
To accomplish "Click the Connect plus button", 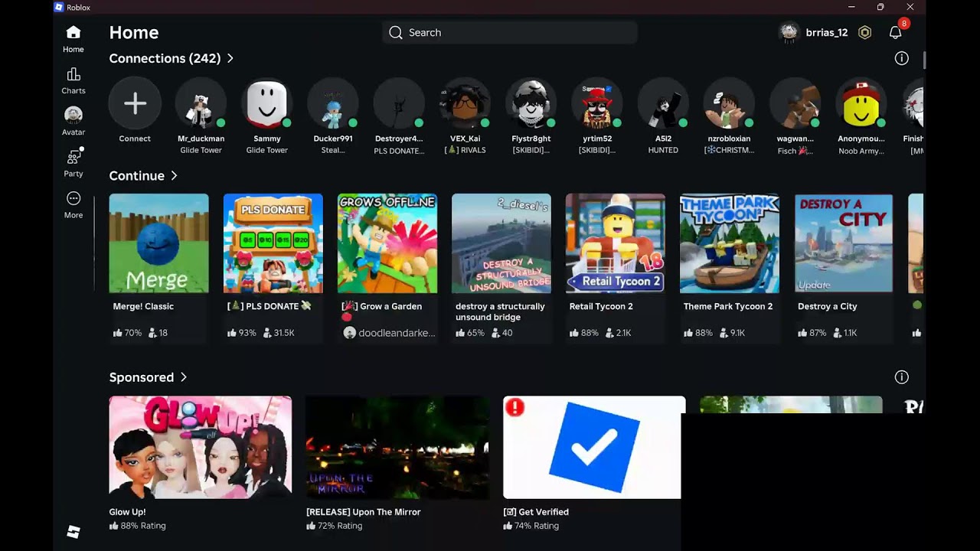I will (135, 103).
